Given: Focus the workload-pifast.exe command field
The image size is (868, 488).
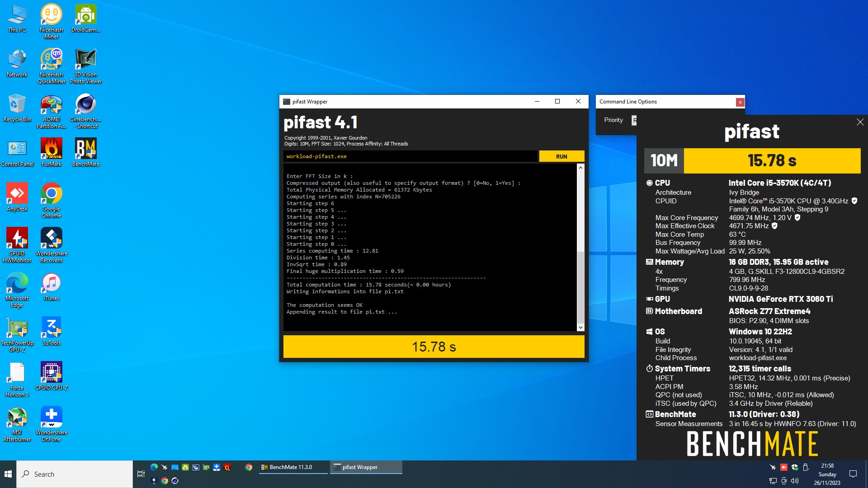Looking at the screenshot, I should (x=410, y=156).
